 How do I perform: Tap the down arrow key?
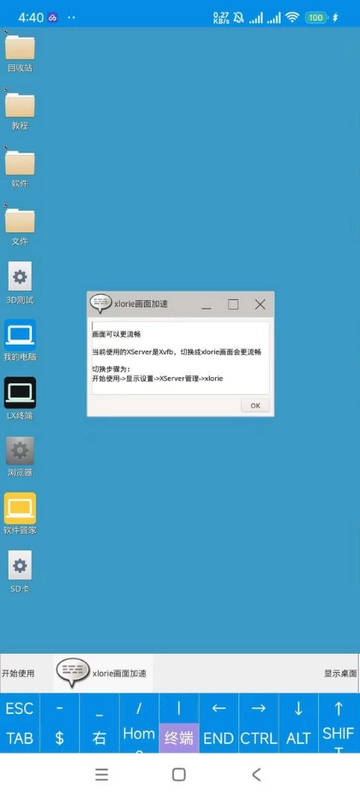point(298,709)
